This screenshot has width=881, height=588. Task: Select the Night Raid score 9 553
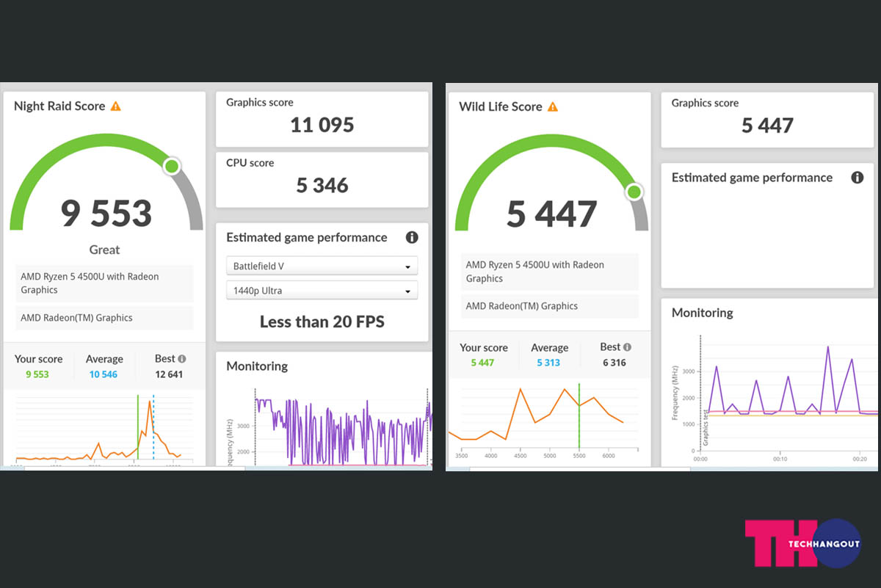(x=106, y=213)
